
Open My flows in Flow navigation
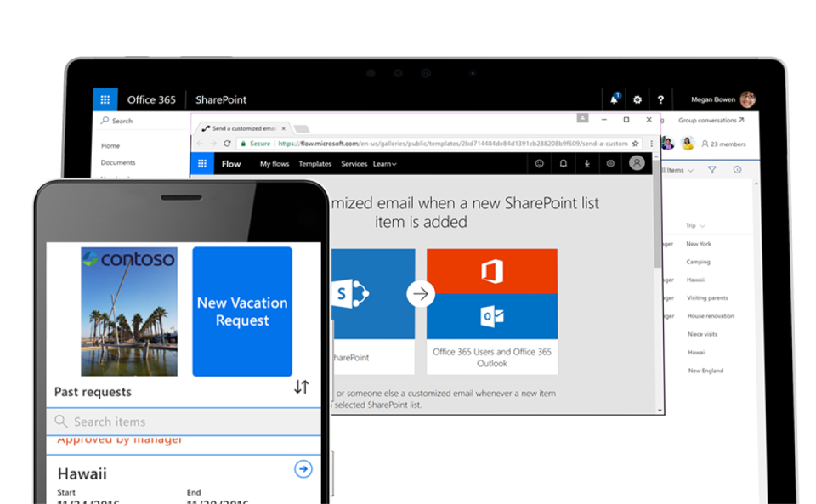click(x=275, y=164)
